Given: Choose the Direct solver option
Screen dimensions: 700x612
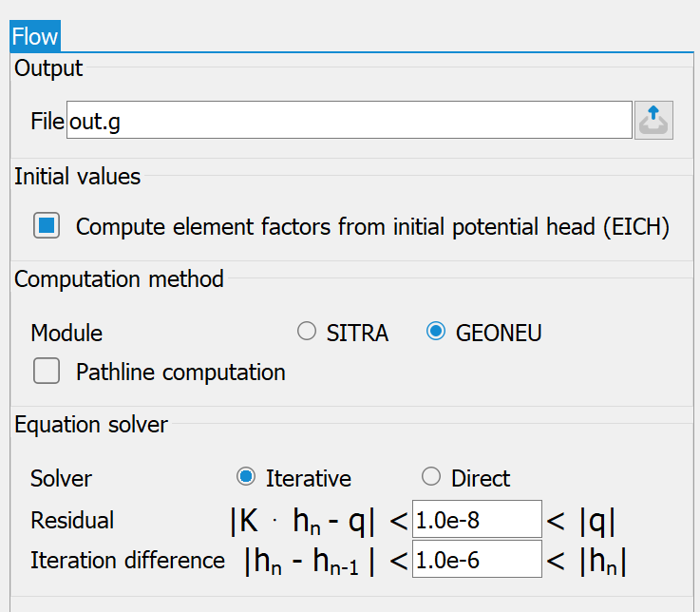Looking at the screenshot, I should click(x=431, y=477).
